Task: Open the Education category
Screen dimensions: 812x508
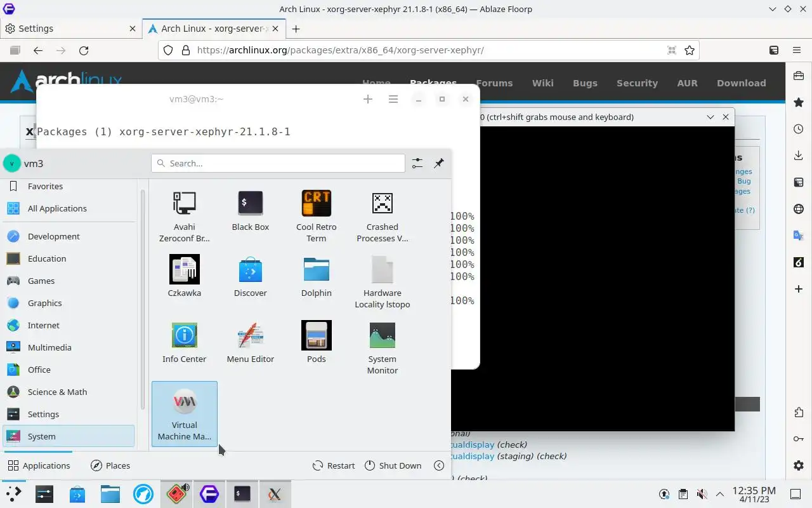Action: (69, 258)
